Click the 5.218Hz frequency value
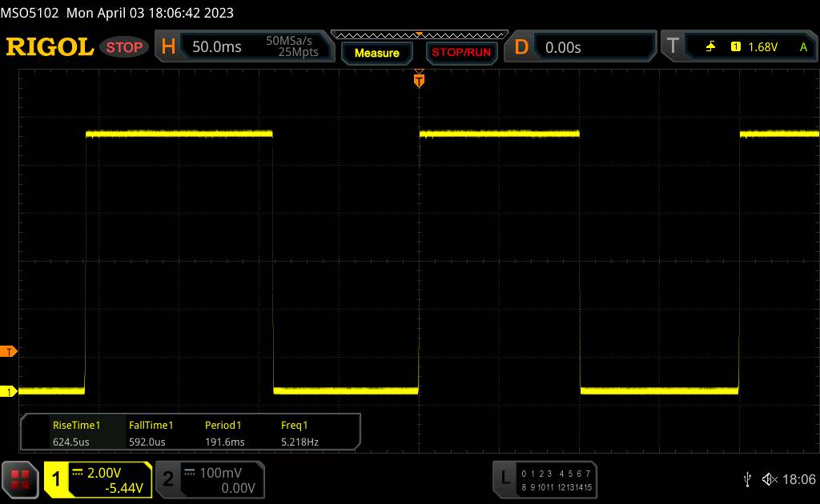This screenshot has width=820, height=504. click(299, 442)
